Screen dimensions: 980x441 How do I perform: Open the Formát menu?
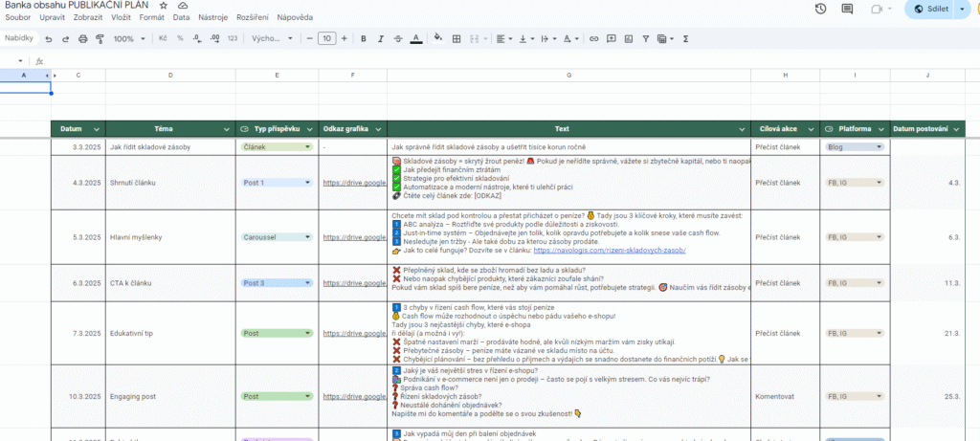pos(151,18)
